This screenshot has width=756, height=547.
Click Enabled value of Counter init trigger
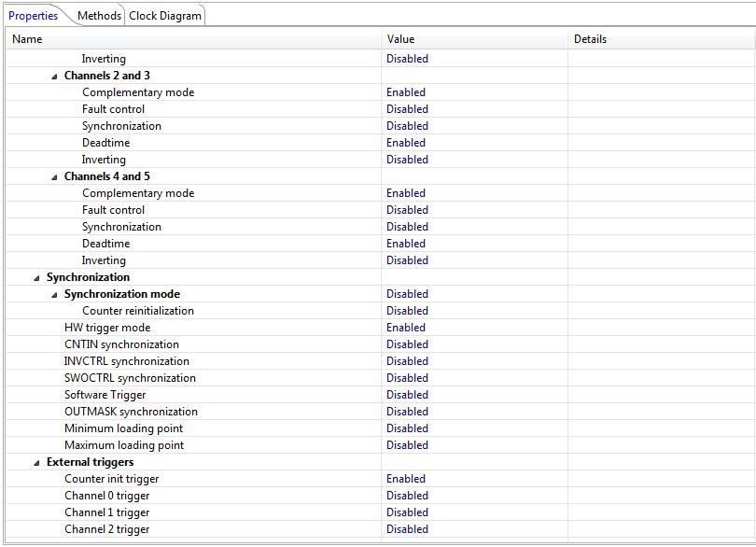coord(406,479)
